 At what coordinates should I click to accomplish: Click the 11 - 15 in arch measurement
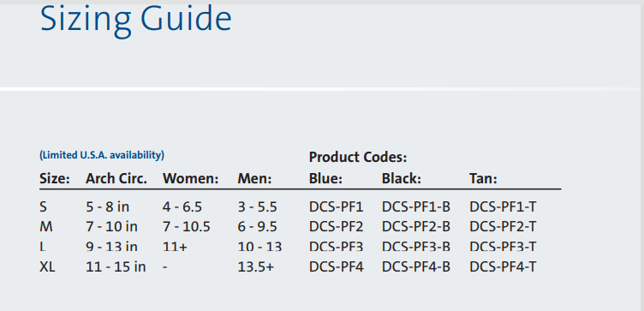point(116,267)
